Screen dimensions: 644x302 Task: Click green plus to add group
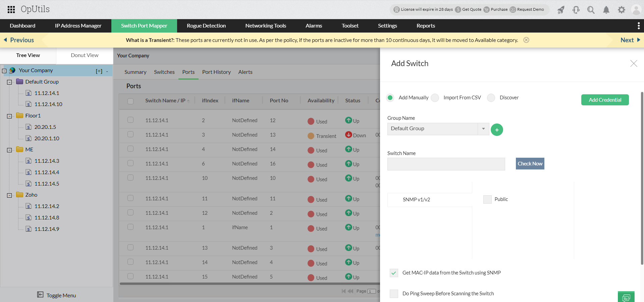(497, 130)
